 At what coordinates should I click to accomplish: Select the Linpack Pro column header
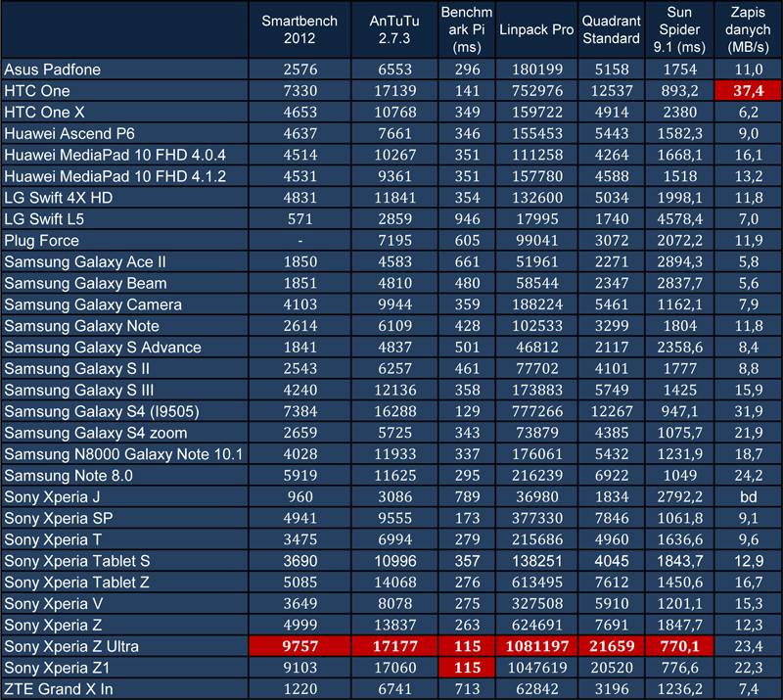[x=536, y=29]
